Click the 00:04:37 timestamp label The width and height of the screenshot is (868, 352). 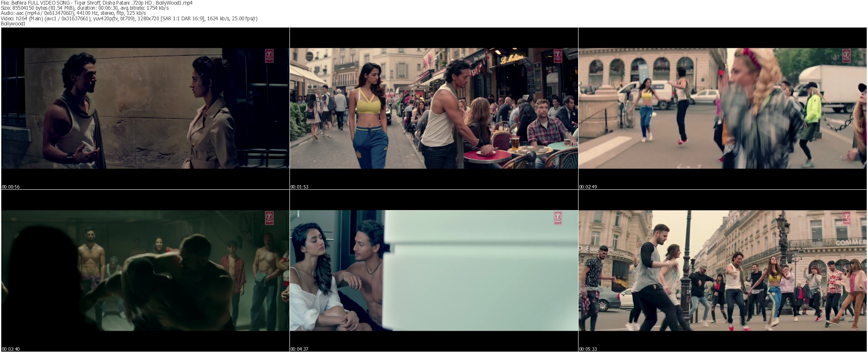click(x=299, y=349)
